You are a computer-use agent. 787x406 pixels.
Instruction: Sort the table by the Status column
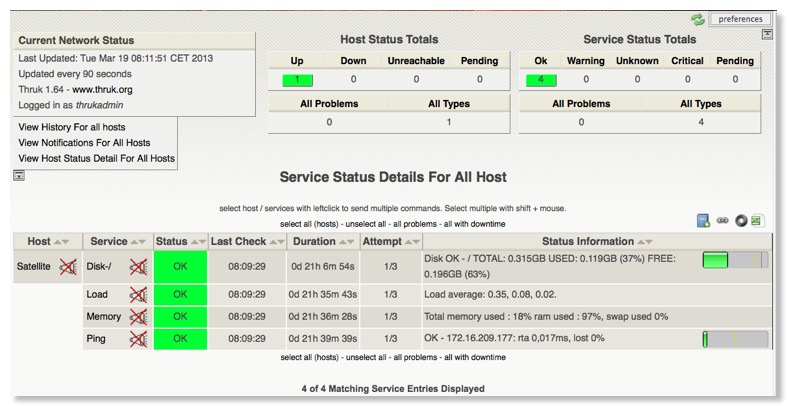tap(197, 242)
